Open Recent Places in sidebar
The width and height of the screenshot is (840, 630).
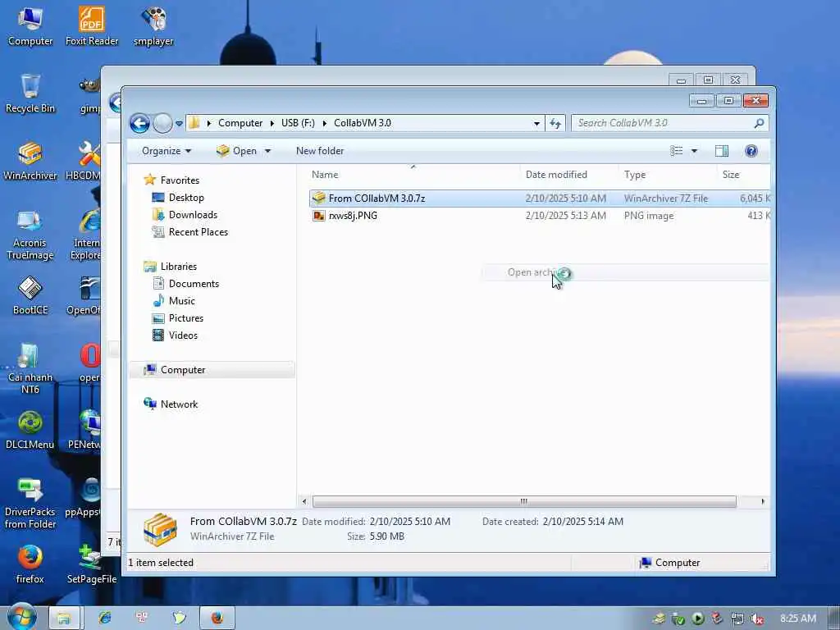click(199, 232)
